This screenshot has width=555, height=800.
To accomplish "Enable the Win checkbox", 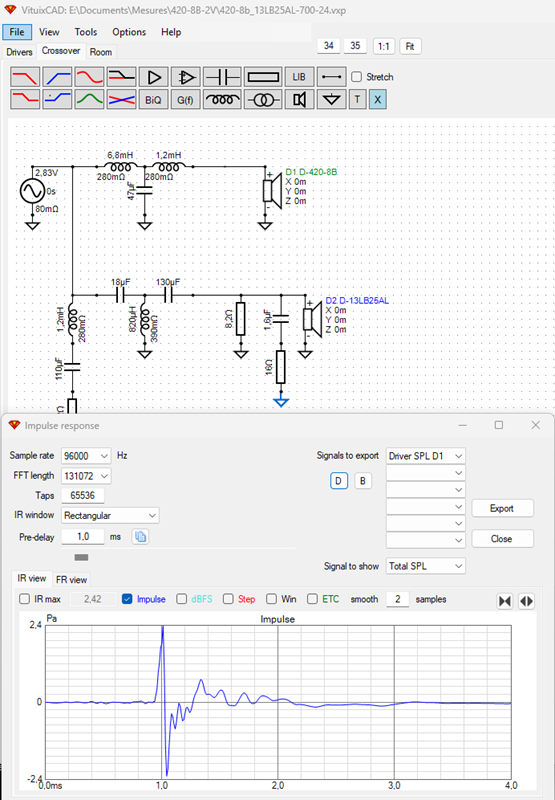I will 271,599.
